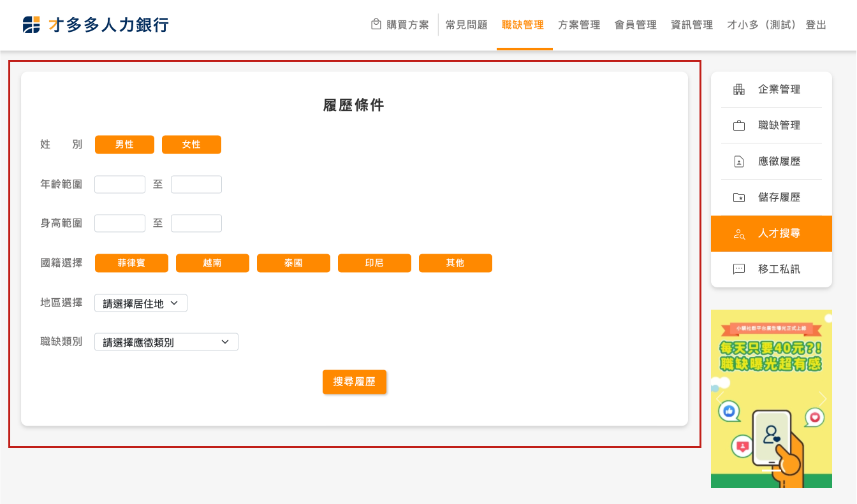Click the briefcase icon for 職缺管理
Viewport: 857px width, 504px height.
click(x=739, y=126)
